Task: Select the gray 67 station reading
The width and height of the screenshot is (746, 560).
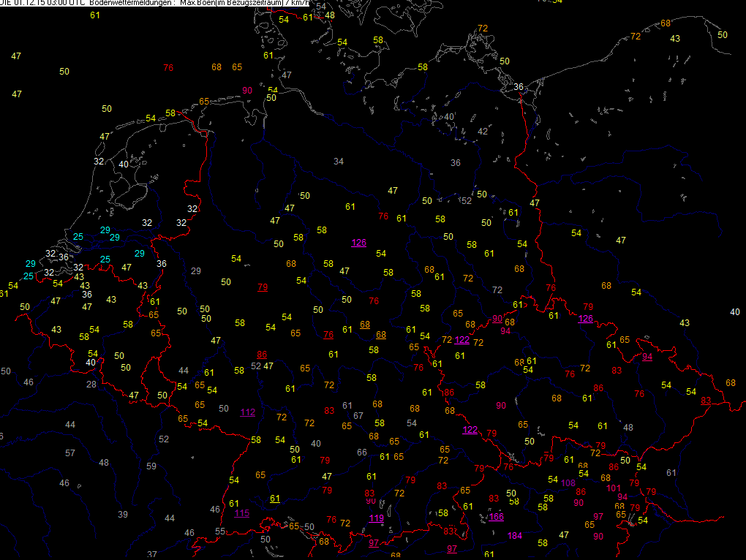Action: tap(358, 415)
